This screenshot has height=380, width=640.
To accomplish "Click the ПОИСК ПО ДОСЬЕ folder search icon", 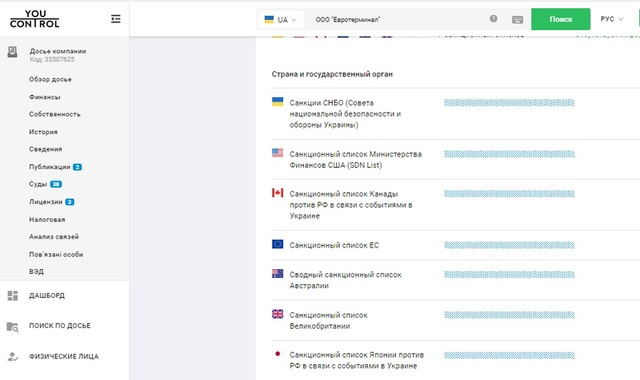I will 13,327.
